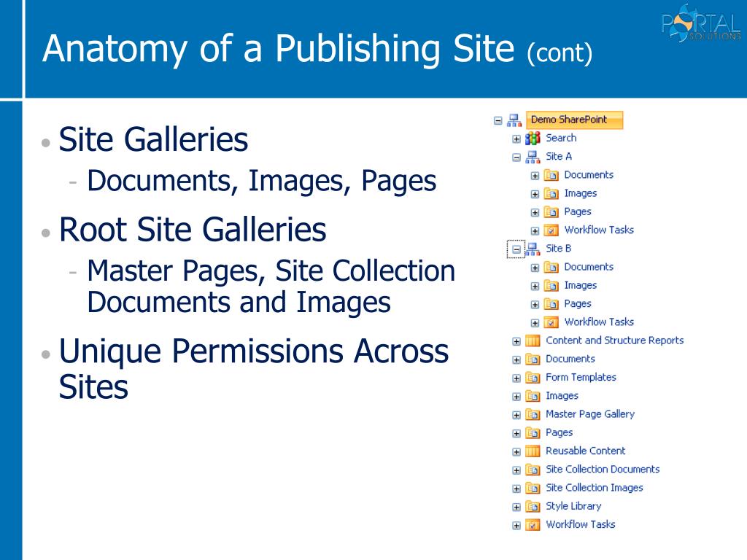
Task: Click Master Page Gallery folder icon
Action: point(533,414)
